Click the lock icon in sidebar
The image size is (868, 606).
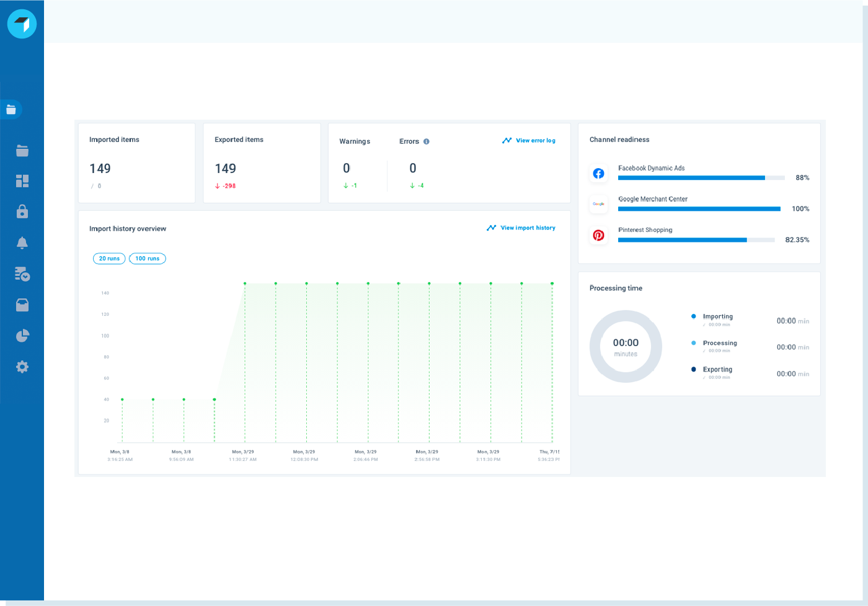[x=22, y=212]
